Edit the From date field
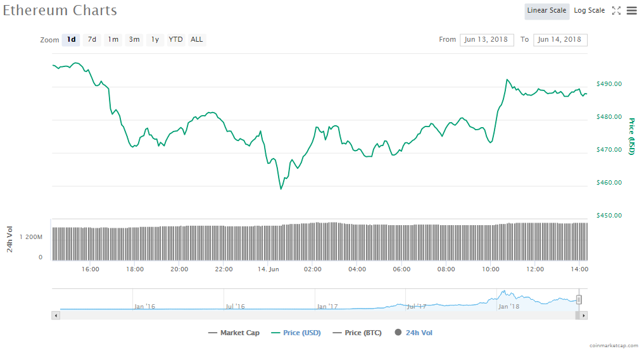The image size is (644, 351). [487, 40]
